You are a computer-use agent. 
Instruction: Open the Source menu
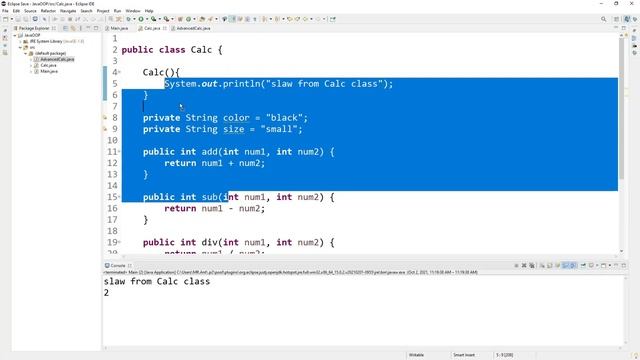(x=30, y=11)
